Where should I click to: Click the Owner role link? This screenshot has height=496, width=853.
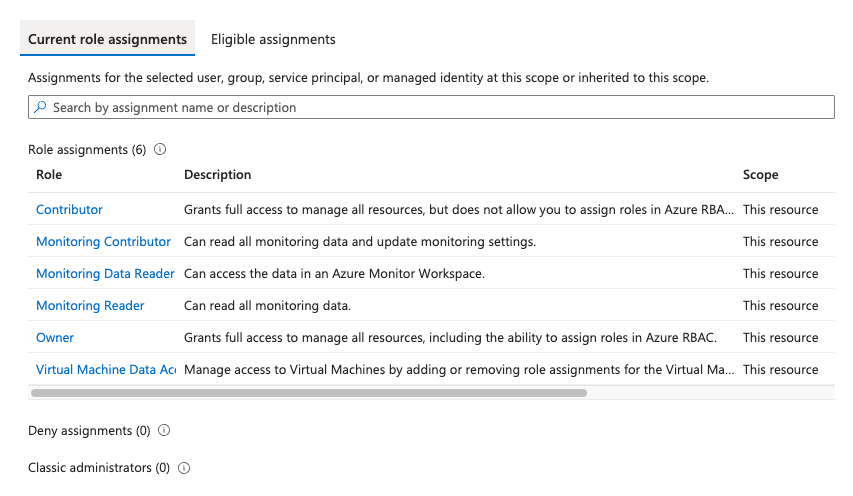55,338
